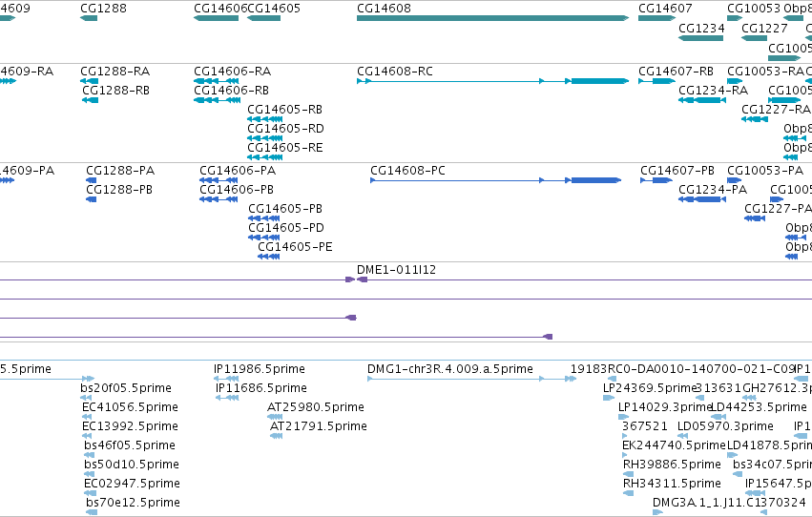Select the LD05970.3prime EST label
This screenshot has height=517, width=812.
pyautogui.click(x=725, y=427)
